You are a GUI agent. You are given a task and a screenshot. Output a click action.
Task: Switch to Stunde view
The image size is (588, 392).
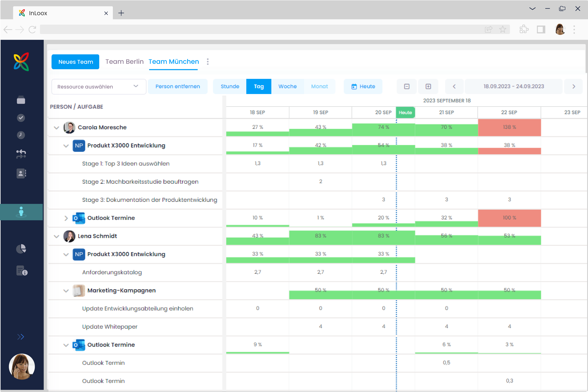[230, 87]
